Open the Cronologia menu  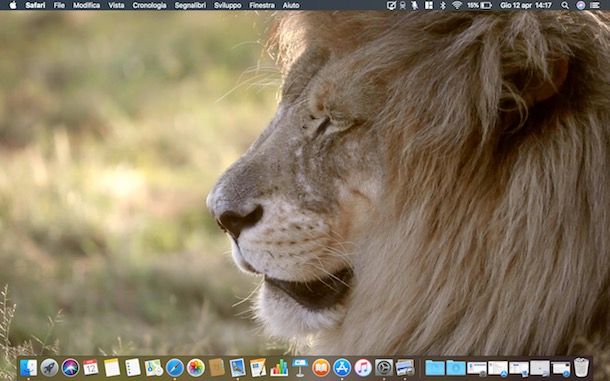149,5
